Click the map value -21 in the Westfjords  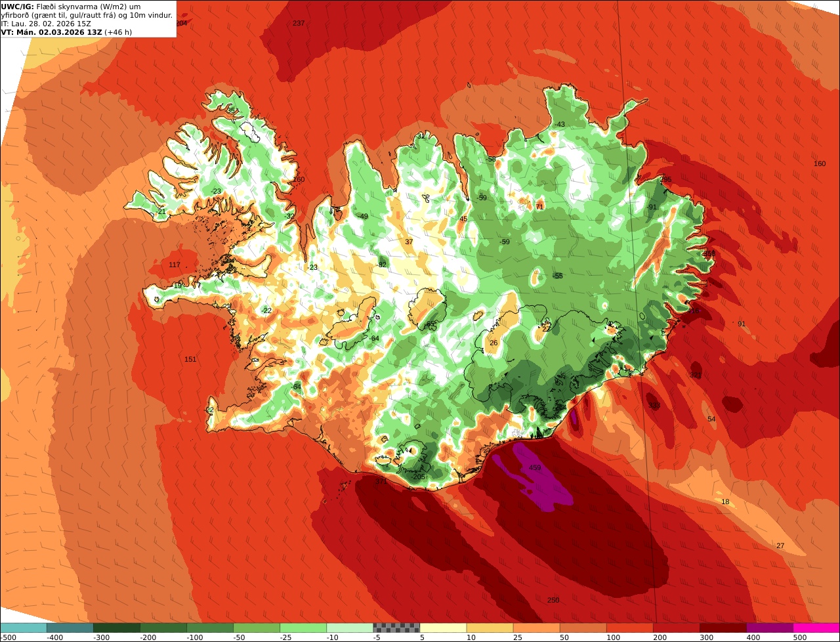coord(161,211)
